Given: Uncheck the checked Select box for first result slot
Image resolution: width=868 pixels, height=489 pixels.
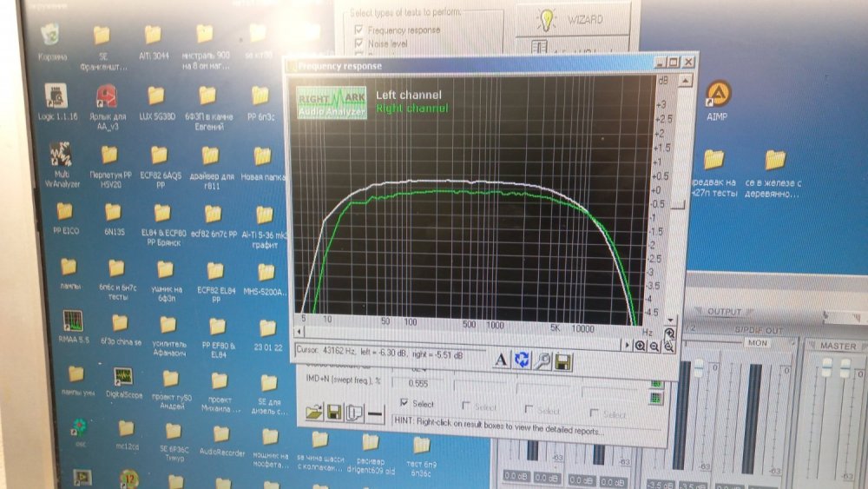Looking at the screenshot, I should (403, 404).
